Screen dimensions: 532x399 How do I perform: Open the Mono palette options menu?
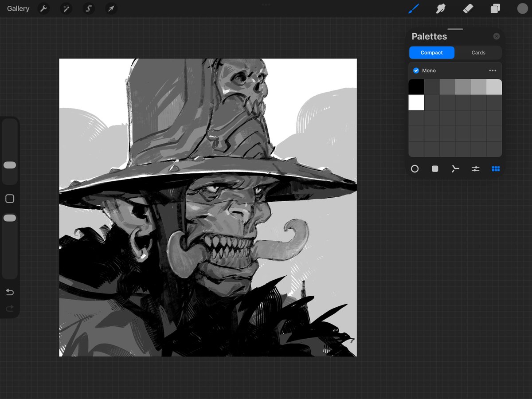tap(493, 70)
